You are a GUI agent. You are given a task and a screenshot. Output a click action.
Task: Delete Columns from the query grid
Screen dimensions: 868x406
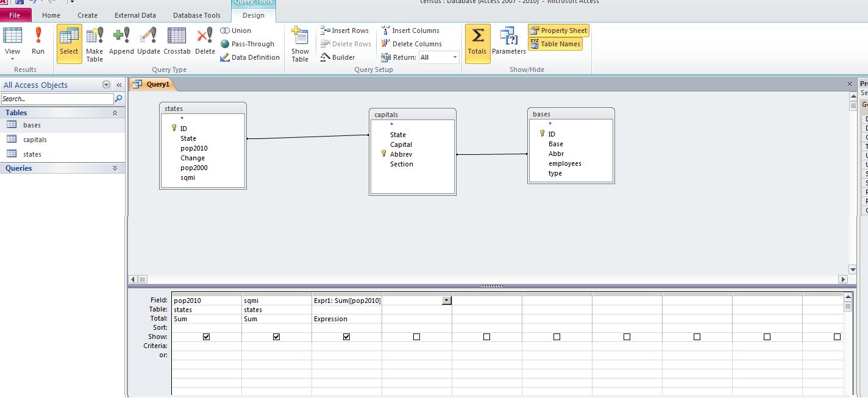tap(411, 44)
